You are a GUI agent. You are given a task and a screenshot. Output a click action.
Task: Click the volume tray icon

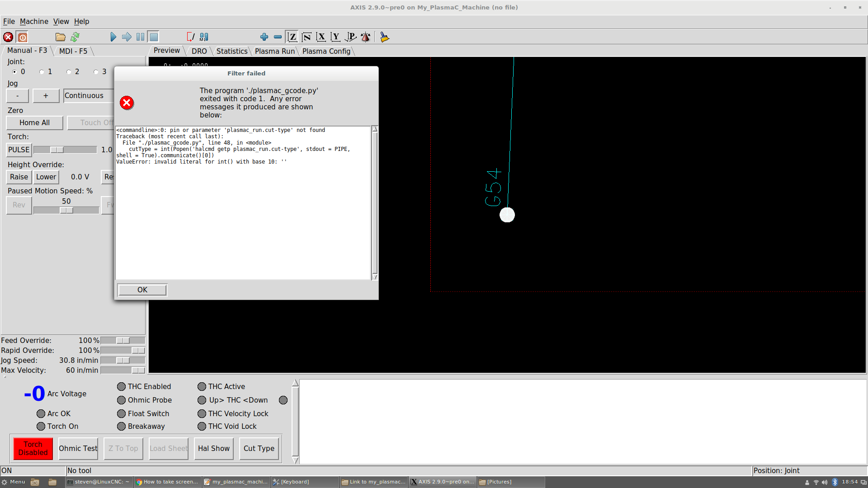tap(825, 482)
